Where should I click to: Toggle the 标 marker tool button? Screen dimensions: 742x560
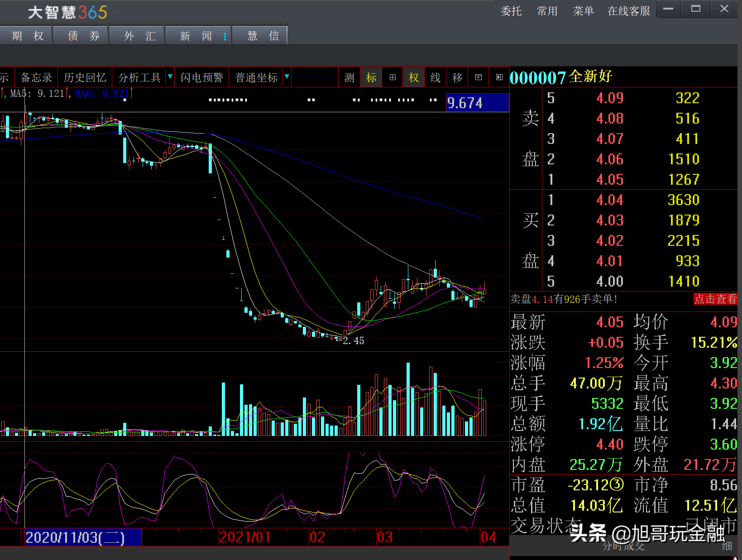tap(371, 77)
